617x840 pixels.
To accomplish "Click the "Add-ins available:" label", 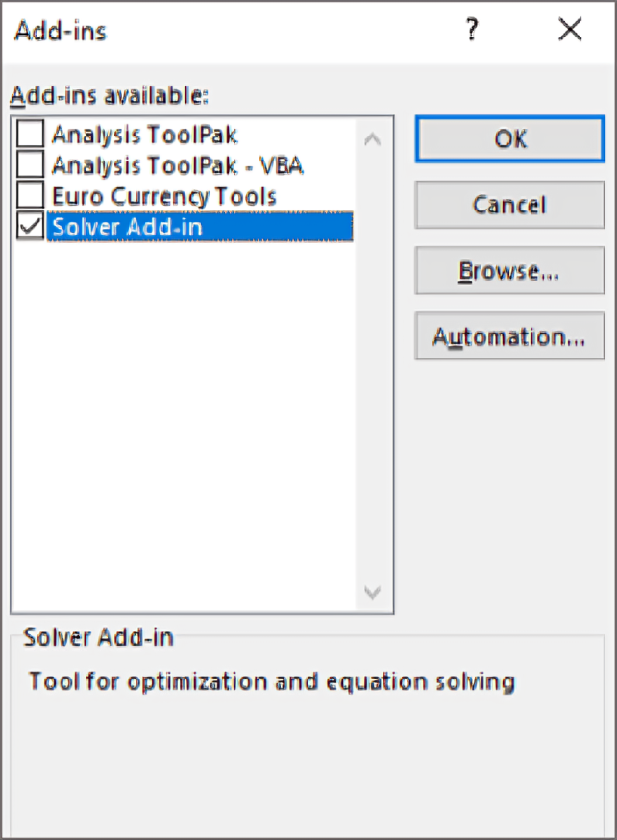I will (110, 95).
